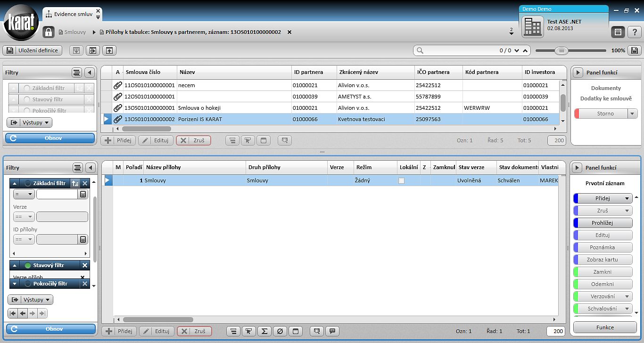Click the magnifier view icon in upper grid toolbar
The width and height of the screenshot is (644, 343).
coord(284,140)
